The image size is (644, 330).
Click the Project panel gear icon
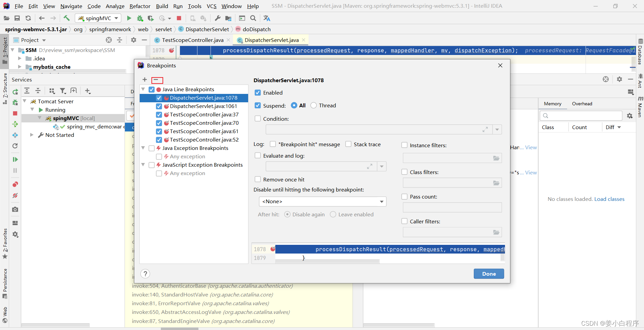[134, 40]
